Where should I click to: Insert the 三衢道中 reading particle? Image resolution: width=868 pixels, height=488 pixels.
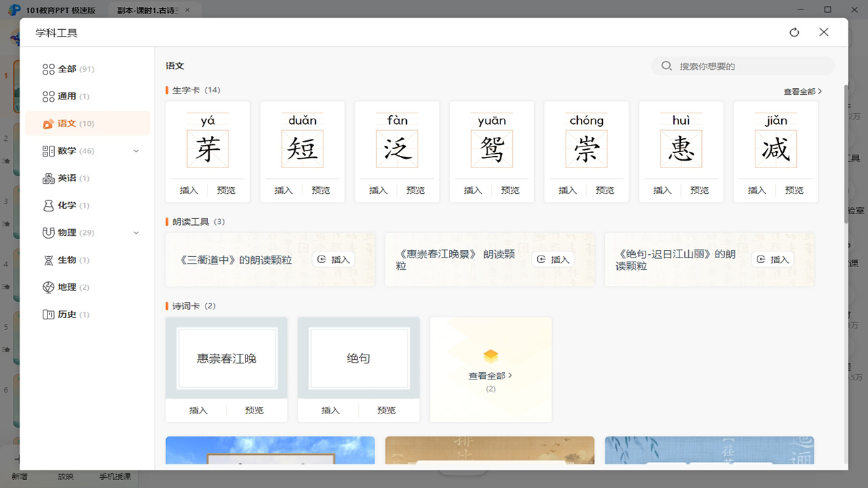point(333,259)
